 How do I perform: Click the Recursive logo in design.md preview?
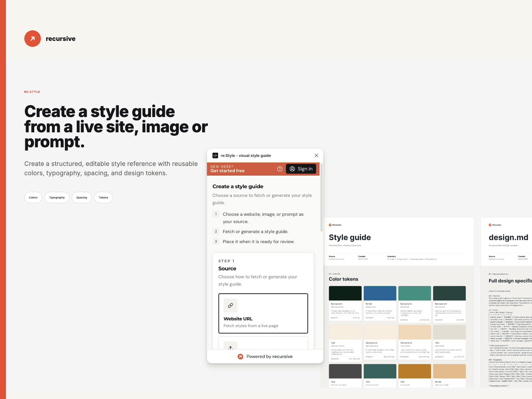(x=495, y=225)
